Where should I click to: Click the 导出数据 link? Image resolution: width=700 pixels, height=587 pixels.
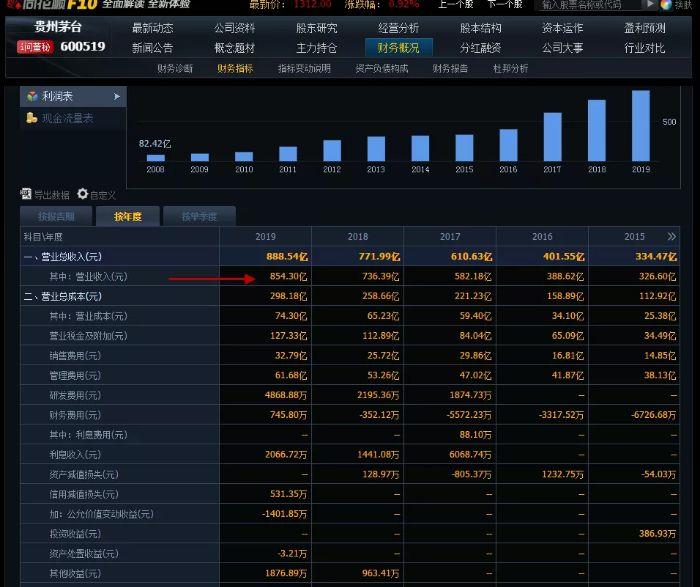click(52, 195)
